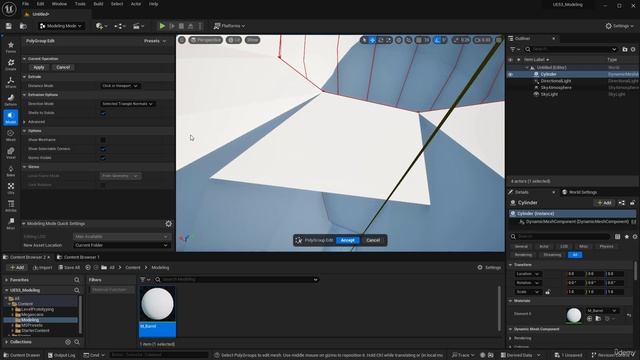640x360 pixels.
Task: Open Modeling Mode Quick Settings gear
Action: click(x=169, y=224)
